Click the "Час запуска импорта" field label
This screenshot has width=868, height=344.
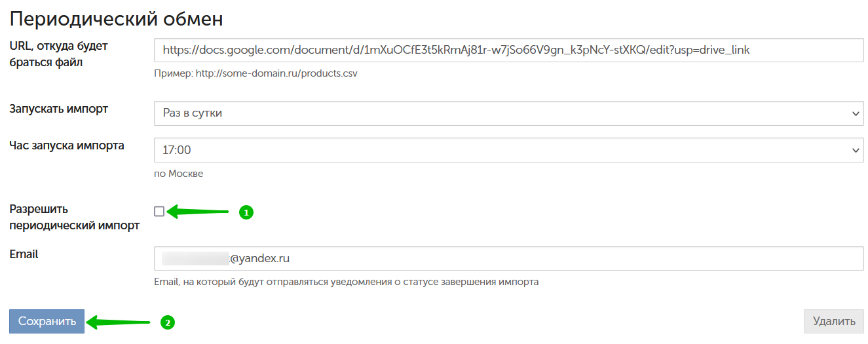(67, 145)
